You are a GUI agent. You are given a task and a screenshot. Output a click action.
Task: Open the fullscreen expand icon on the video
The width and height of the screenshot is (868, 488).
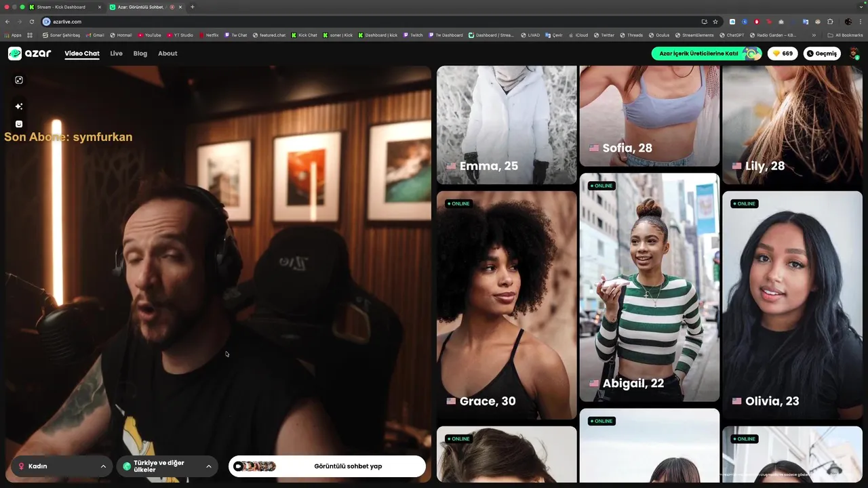coord(19,80)
